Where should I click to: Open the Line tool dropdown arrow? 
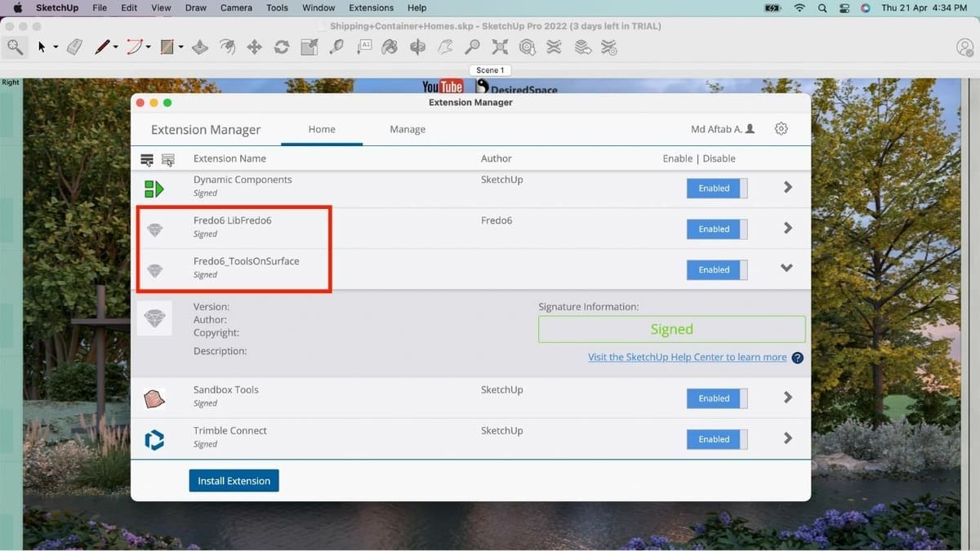[116, 47]
